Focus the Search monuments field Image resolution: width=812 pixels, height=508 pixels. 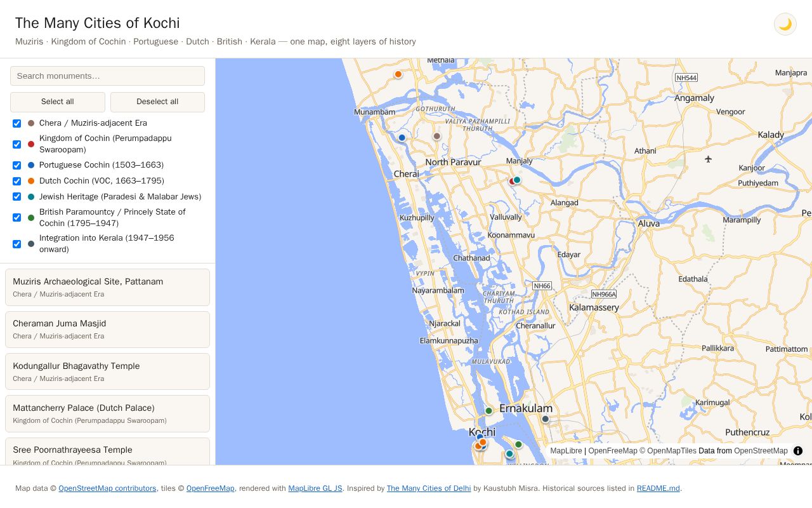(x=107, y=76)
